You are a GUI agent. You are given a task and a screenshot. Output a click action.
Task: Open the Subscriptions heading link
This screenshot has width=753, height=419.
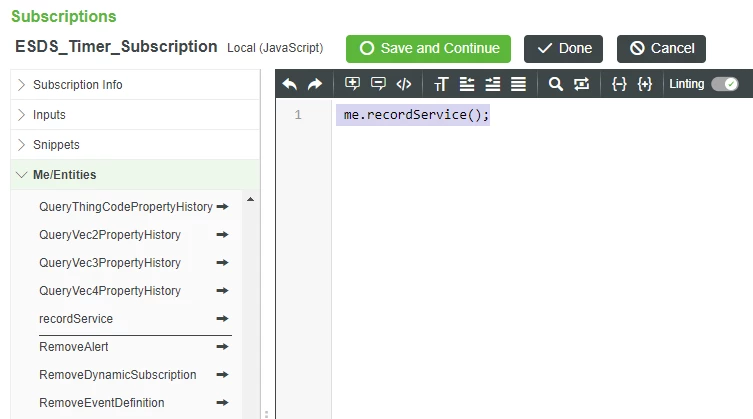point(63,16)
